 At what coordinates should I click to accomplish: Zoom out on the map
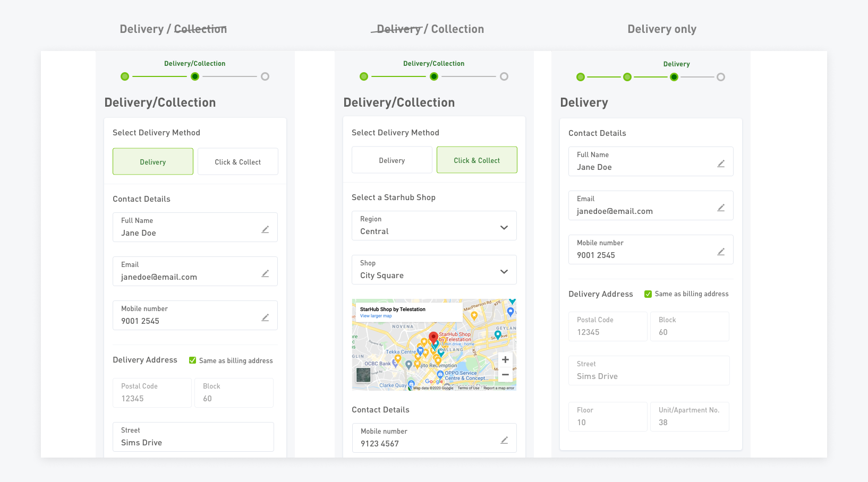(505, 375)
